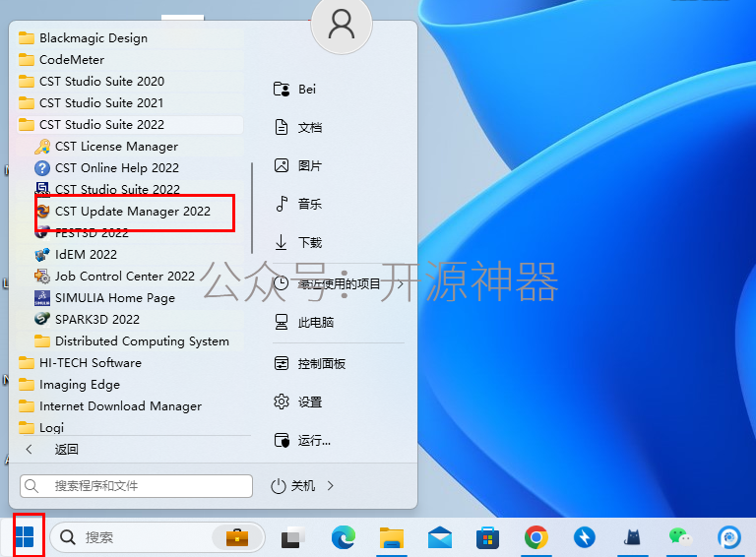
Task: Open Google Chrome from taskbar
Action: coord(536,537)
